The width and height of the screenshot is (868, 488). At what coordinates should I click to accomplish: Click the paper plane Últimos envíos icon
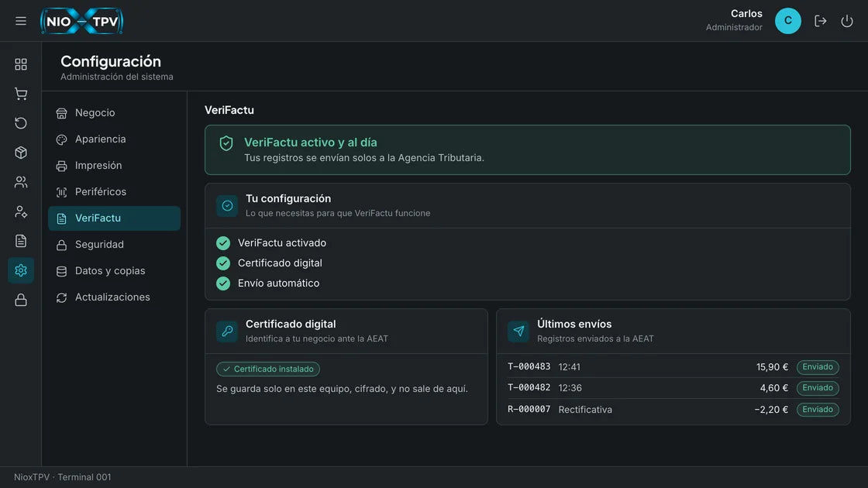(518, 331)
